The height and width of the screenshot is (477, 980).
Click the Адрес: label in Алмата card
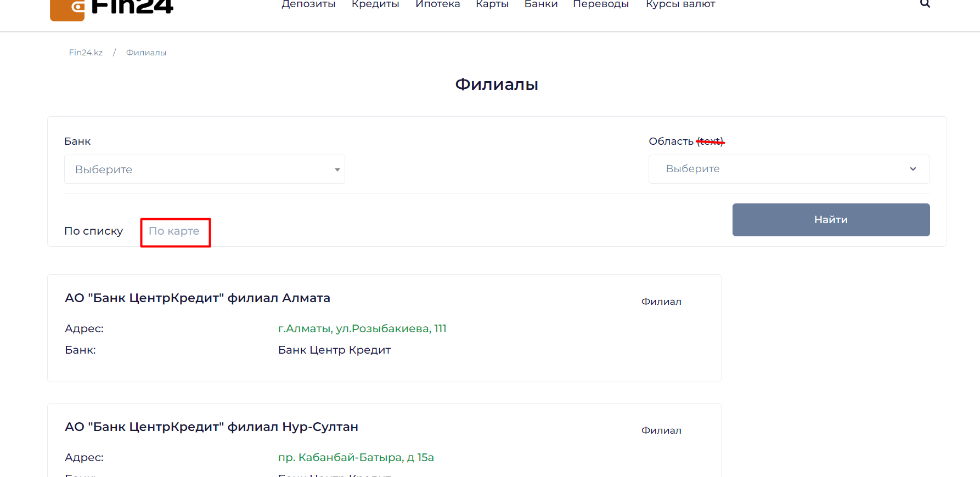[84, 328]
